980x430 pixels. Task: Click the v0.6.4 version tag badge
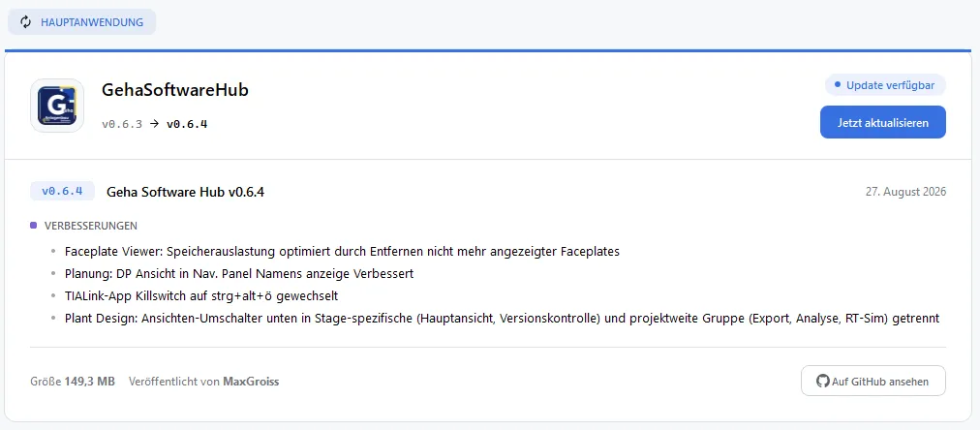tap(62, 191)
